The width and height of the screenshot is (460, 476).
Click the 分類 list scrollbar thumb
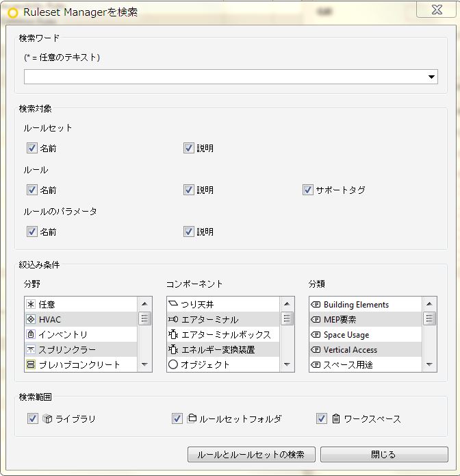pos(429,318)
